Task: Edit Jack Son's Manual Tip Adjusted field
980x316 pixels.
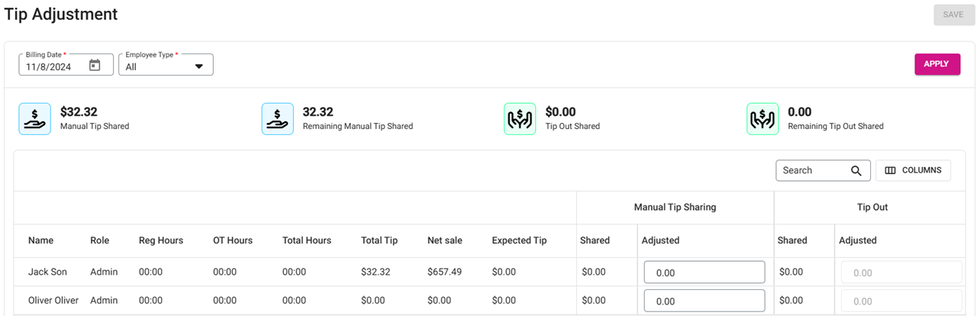Action: click(704, 272)
